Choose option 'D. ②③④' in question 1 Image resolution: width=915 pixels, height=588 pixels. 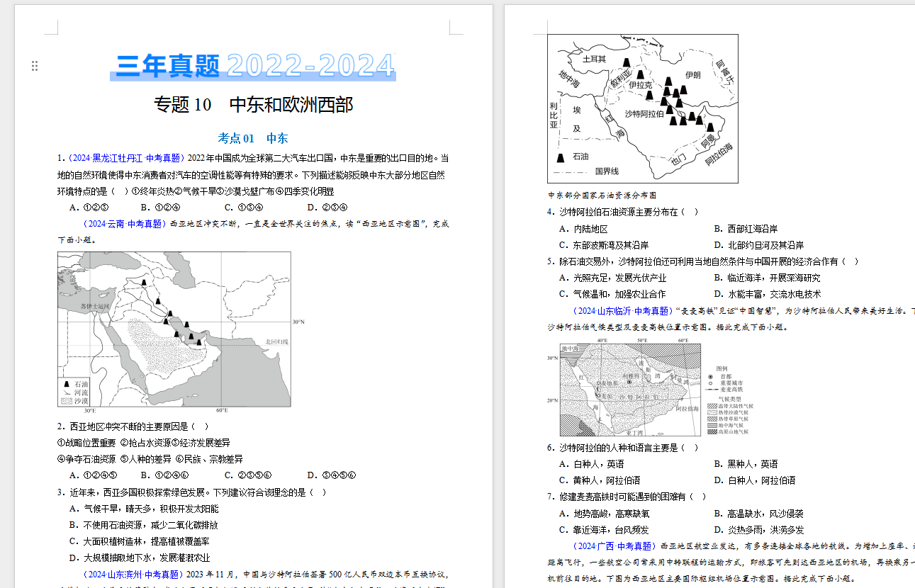(x=327, y=208)
